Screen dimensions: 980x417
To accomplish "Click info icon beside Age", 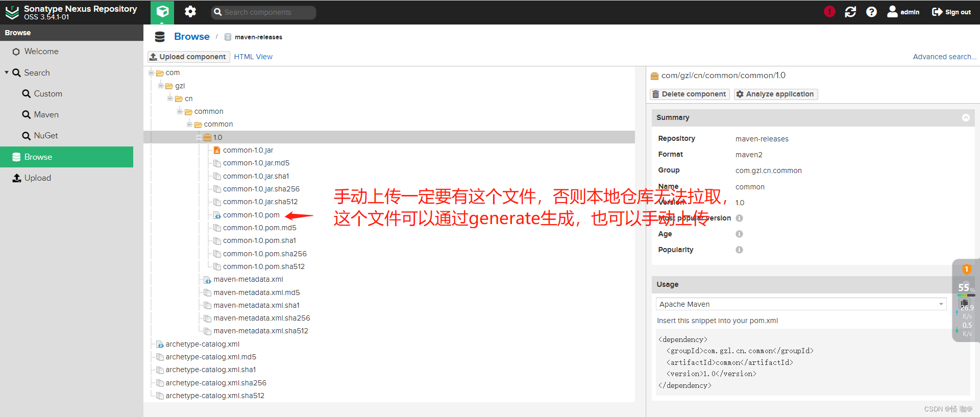I will [x=739, y=234].
